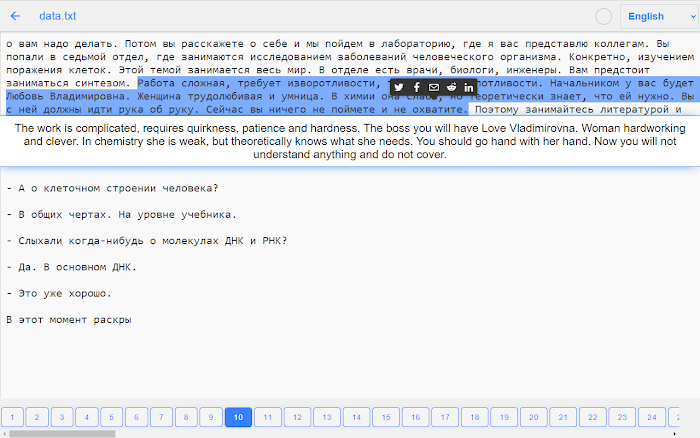
Task: Go to page 13
Action: pyautogui.click(x=327, y=417)
